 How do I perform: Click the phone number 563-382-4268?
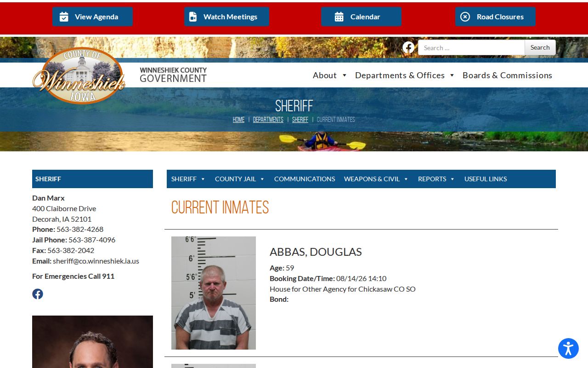[80, 229]
